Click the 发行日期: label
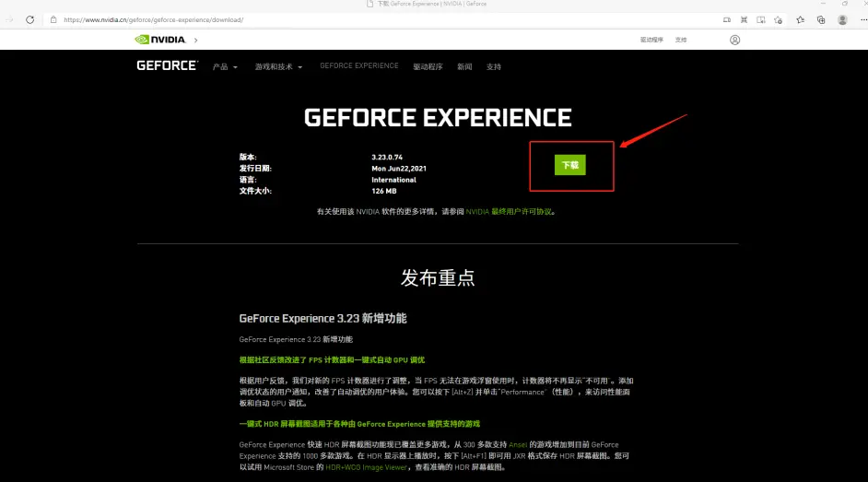Viewport: 868px width, 482px height. [255, 169]
